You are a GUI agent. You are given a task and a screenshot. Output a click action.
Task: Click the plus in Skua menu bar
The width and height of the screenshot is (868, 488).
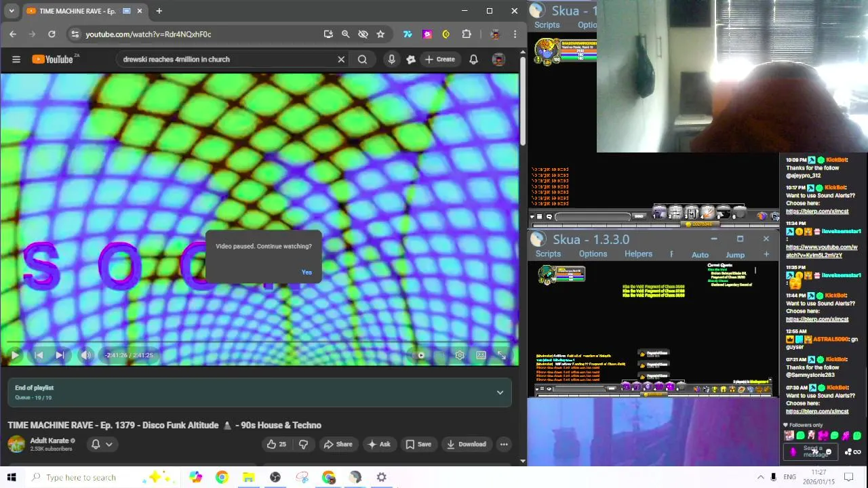(766, 254)
